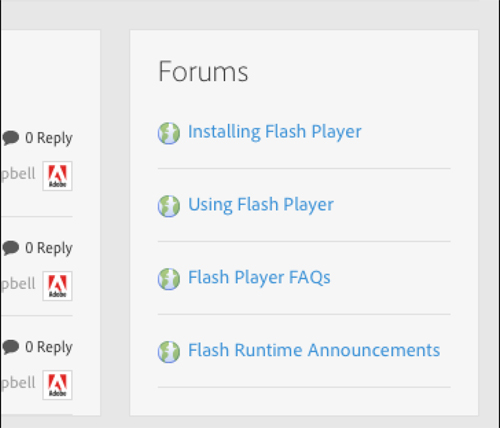Click globe icon beside Installing Flash Player
Image resolution: width=500 pixels, height=428 pixels.
coord(169,133)
